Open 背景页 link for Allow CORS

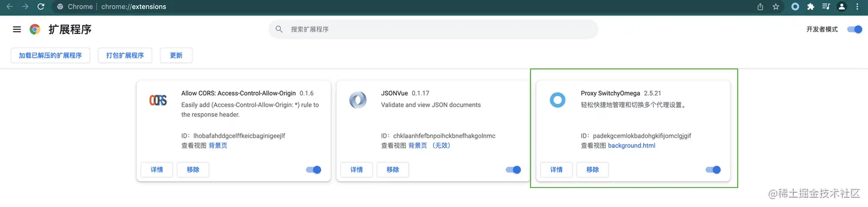(218, 146)
